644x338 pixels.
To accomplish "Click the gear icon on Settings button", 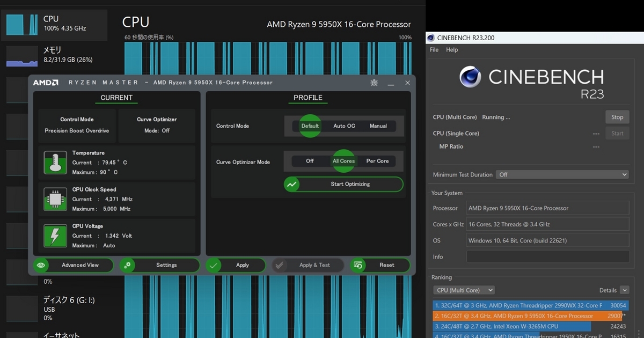I will click(127, 265).
